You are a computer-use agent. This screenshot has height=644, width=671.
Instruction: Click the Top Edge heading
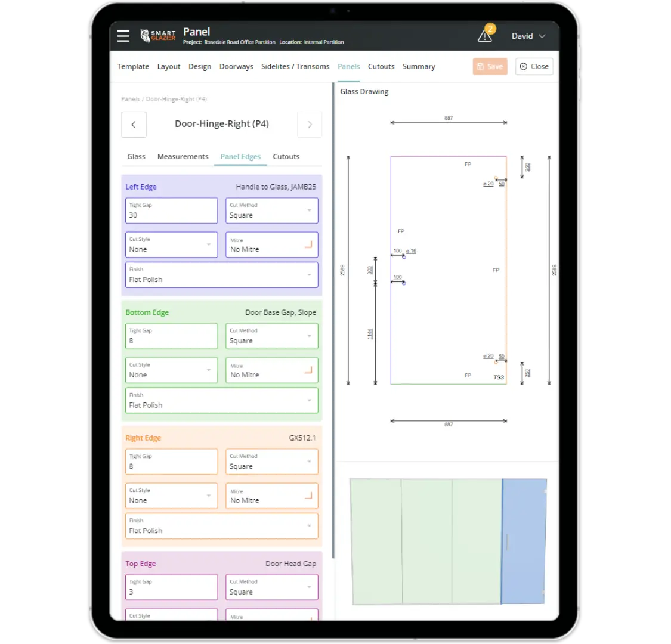tap(140, 563)
